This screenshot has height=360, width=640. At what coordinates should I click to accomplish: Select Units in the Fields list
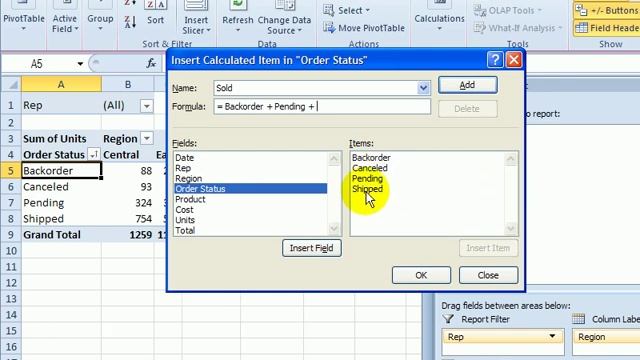click(251, 220)
